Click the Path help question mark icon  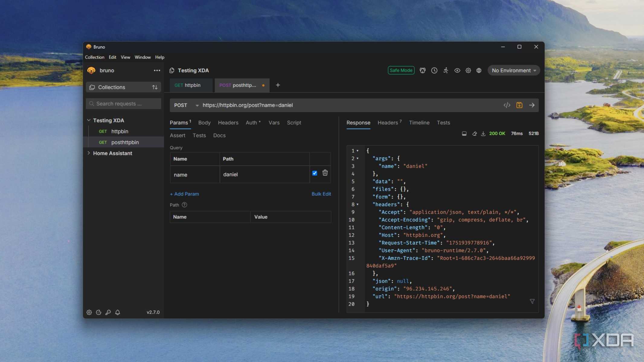click(184, 205)
